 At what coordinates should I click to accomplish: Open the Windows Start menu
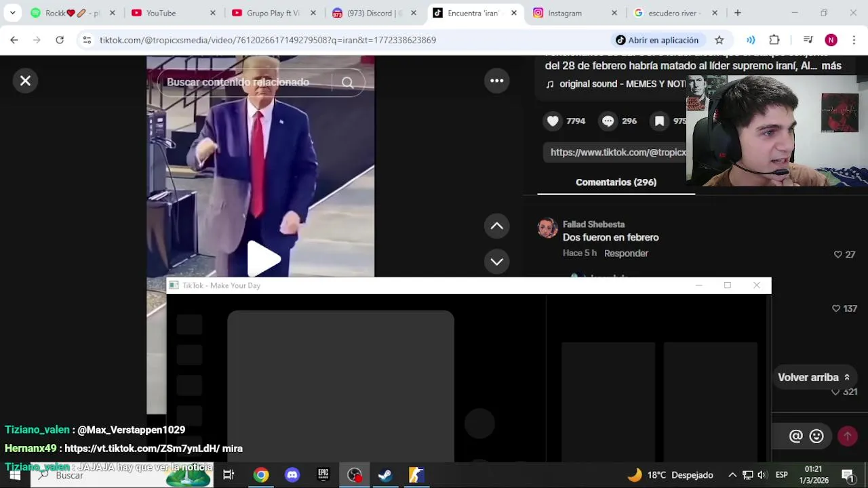[15, 475]
